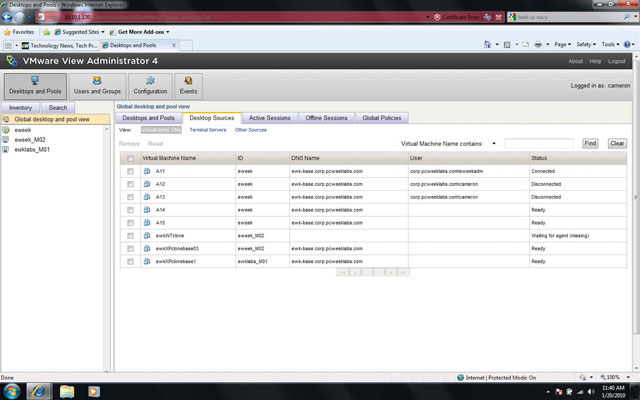Open the address bar history dropdown arrow

tap(427, 17)
